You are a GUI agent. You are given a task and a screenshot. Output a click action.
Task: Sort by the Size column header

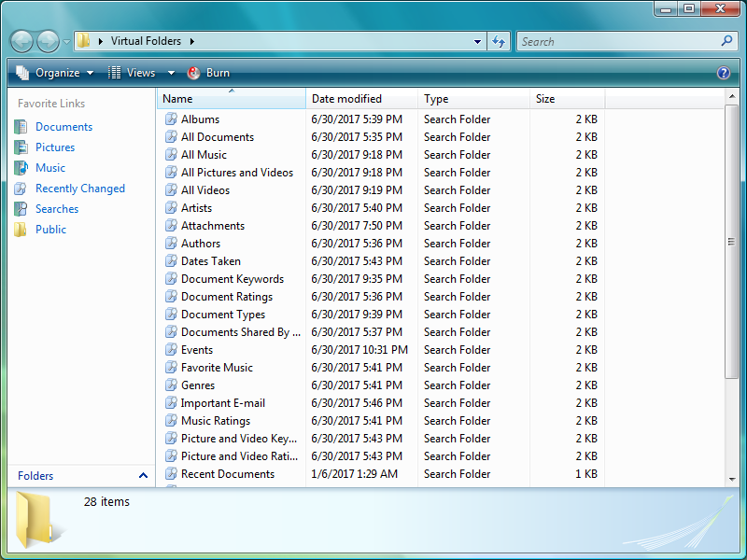click(567, 99)
